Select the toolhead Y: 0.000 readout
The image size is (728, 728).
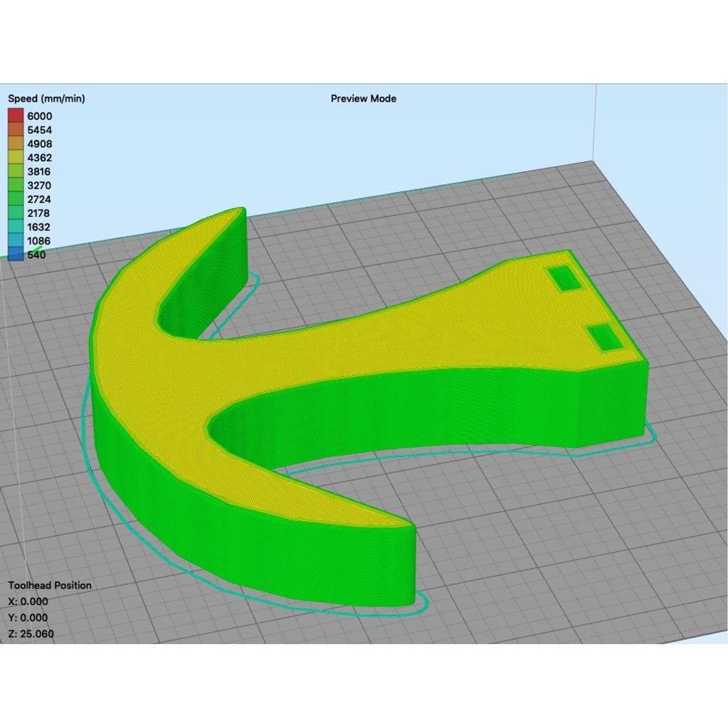click(x=28, y=618)
